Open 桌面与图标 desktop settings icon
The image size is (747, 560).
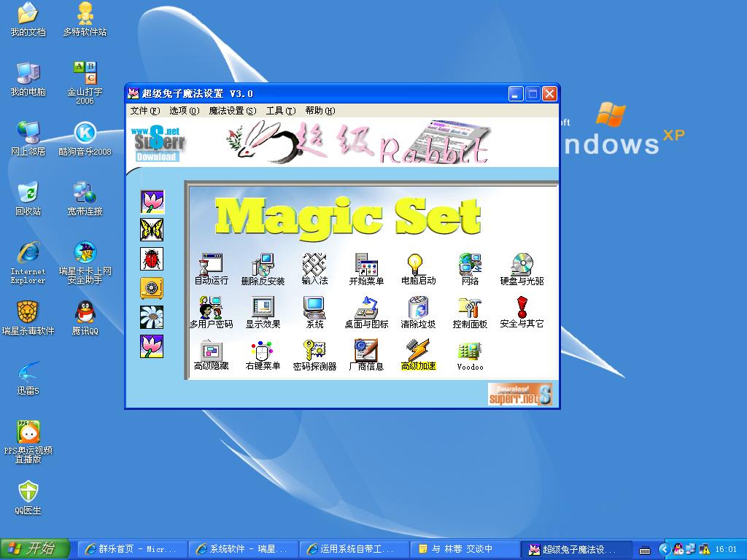[366, 312]
